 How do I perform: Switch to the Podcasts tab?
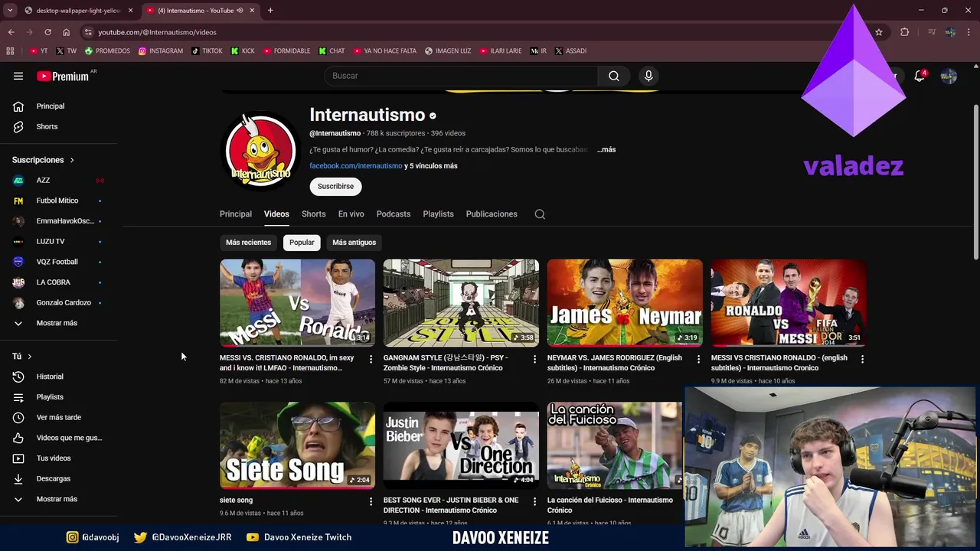pos(394,214)
